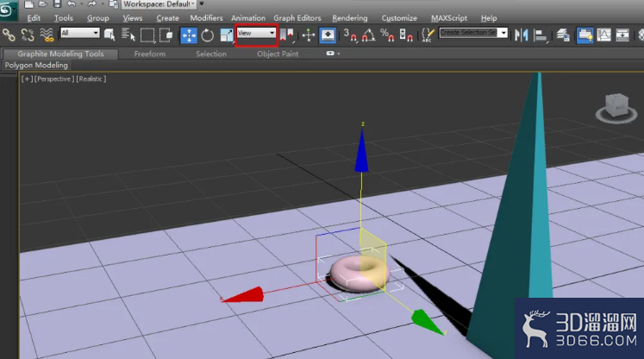
Task: Click the Align tool icon
Action: tap(541, 35)
